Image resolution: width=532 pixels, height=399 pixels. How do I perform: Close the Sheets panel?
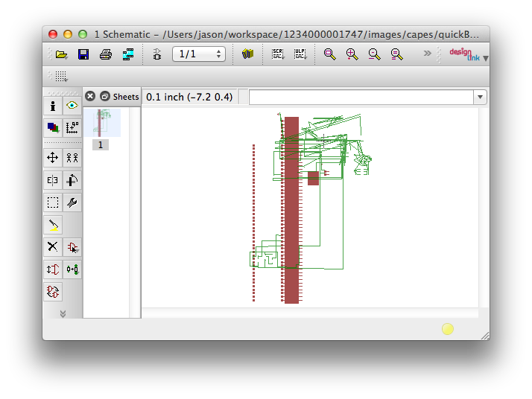[x=90, y=97]
